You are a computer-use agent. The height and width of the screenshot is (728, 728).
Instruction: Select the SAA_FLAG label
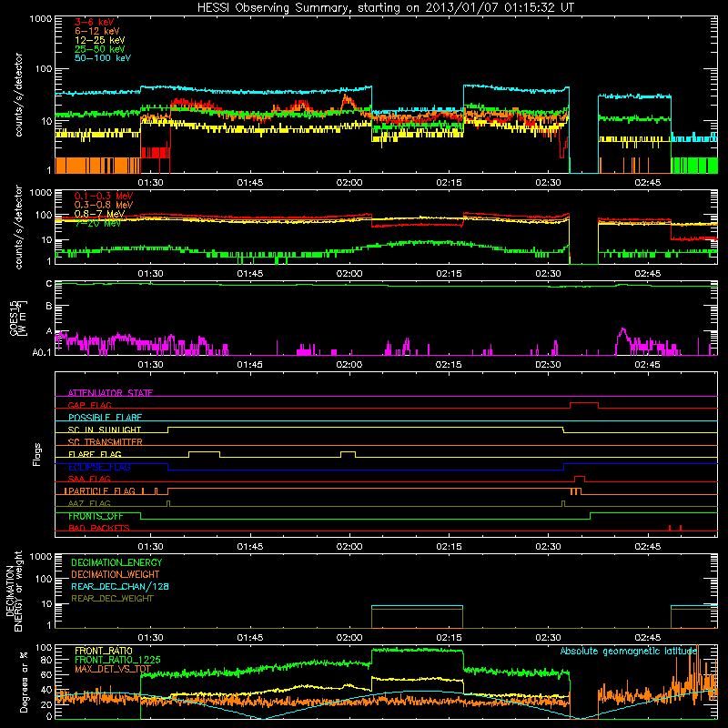89,479
